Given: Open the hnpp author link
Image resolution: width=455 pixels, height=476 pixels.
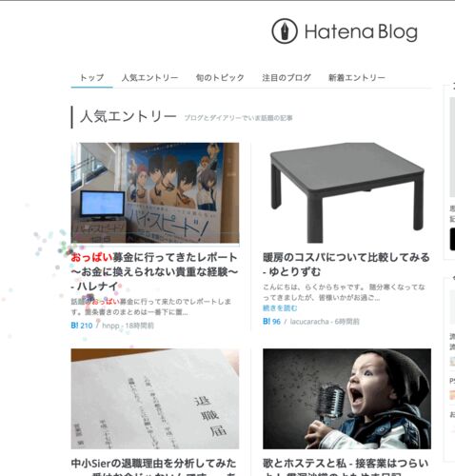Looking at the screenshot, I should tap(110, 326).
